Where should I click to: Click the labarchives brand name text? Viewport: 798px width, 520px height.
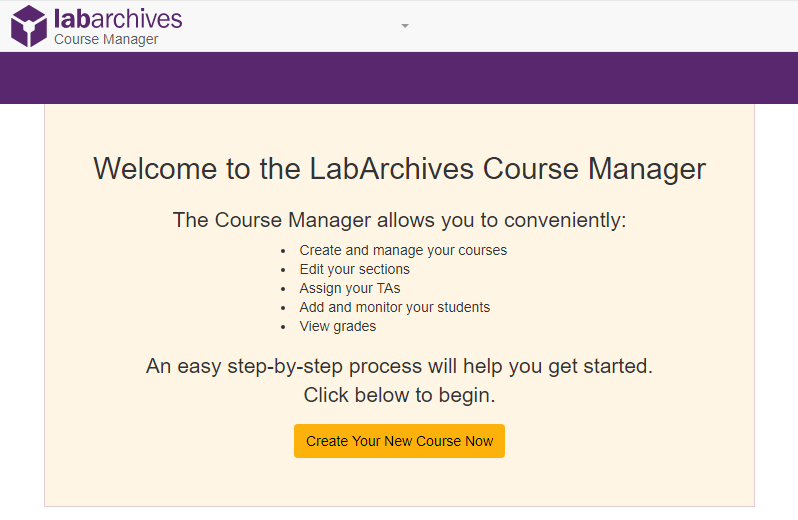(x=118, y=18)
